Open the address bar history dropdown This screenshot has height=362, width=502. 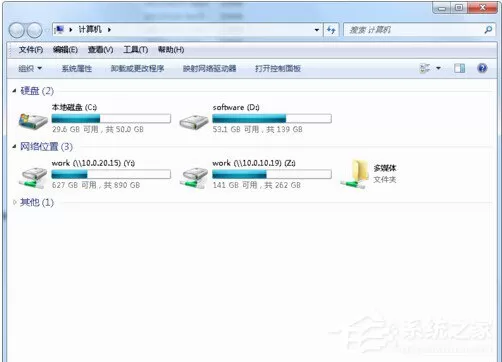pos(317,30)
